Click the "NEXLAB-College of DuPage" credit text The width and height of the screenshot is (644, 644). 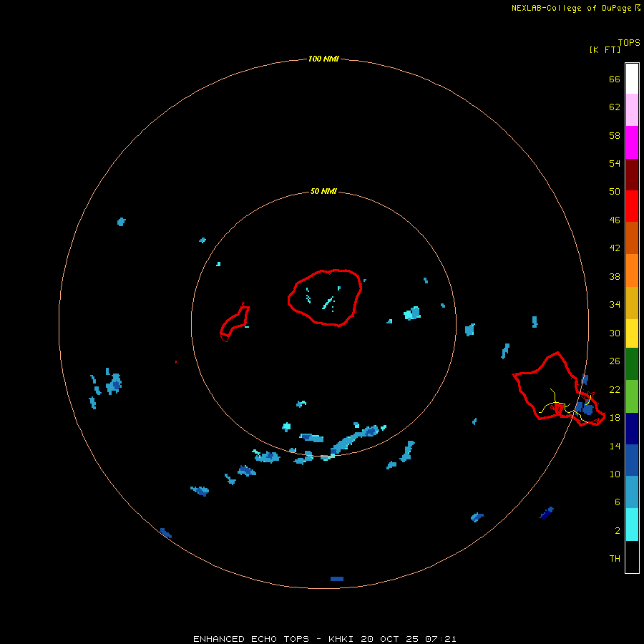click(x=571, y=8)
